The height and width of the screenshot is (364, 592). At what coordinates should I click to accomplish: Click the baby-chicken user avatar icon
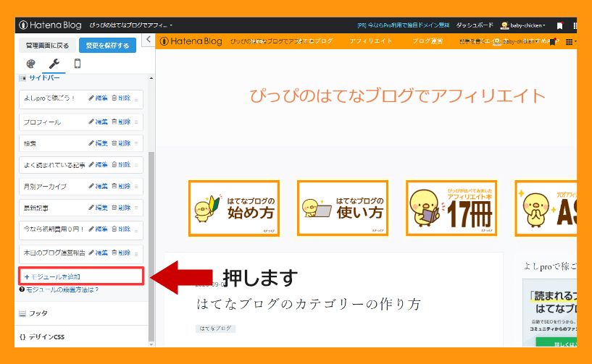[x=504, y=25]
